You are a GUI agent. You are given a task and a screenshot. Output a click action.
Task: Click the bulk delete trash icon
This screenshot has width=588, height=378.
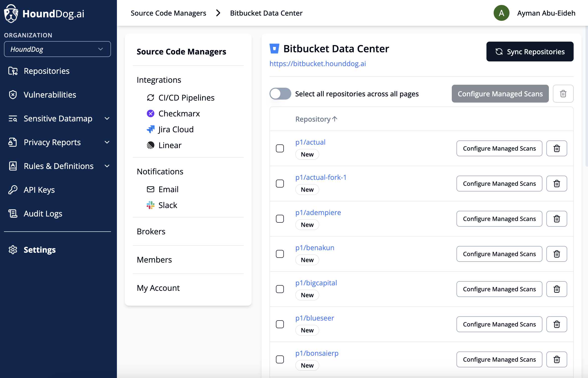click(x=563, y=94)
